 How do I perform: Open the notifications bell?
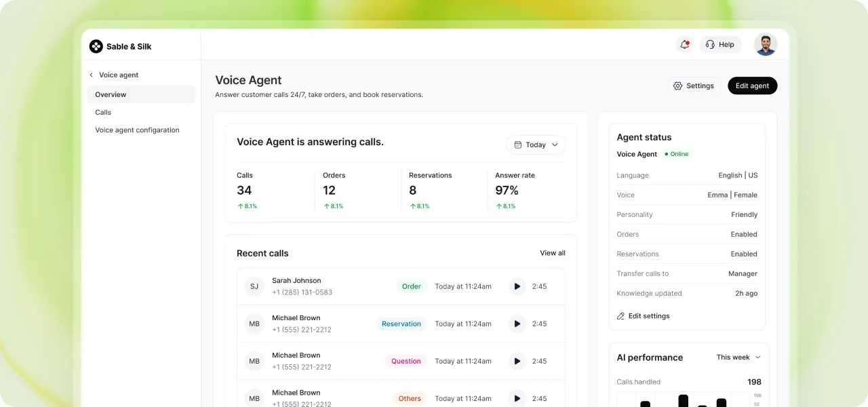[x=684, y=45]
